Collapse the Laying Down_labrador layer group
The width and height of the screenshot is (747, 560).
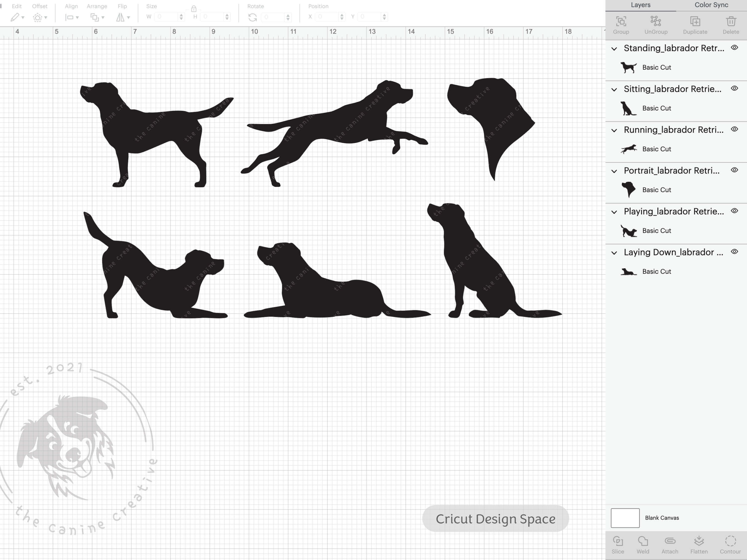click(614, 253)
